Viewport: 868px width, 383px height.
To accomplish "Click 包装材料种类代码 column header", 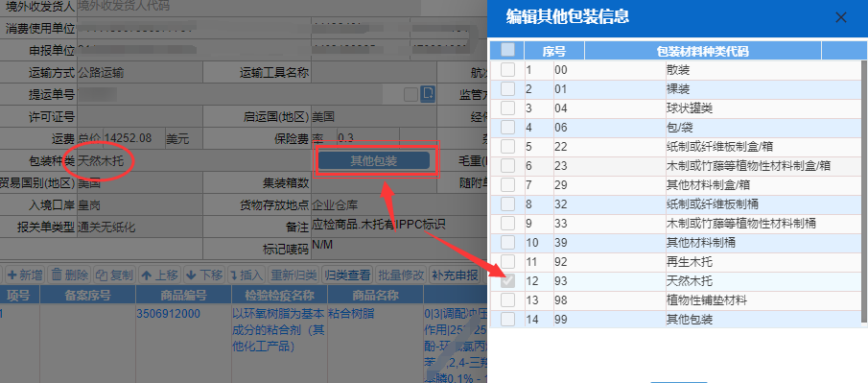I will (703, 52).
